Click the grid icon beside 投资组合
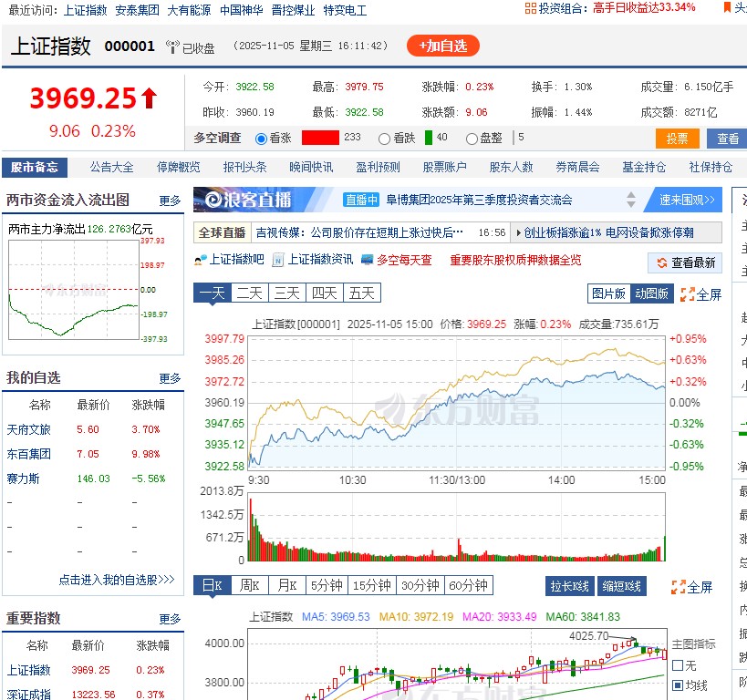Image resolution: width=747 pixels, height=700 pixels. (x=532, y=9)
